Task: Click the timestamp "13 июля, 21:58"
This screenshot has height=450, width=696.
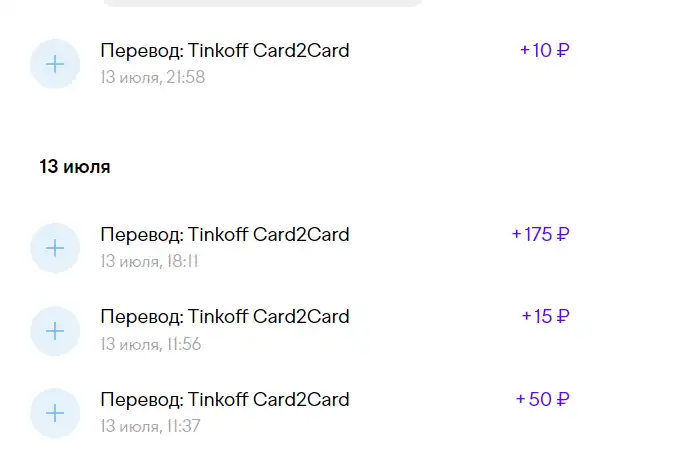Action: click(153, 77)
